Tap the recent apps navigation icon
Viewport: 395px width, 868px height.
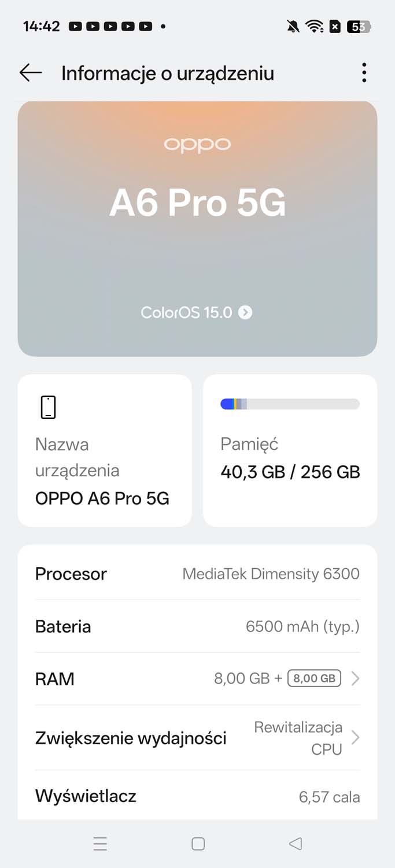pyautogui.click(x=100, y=844)
